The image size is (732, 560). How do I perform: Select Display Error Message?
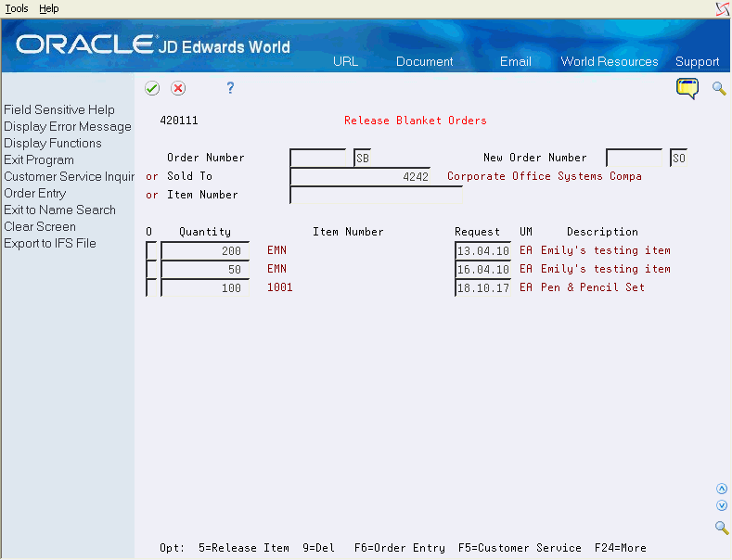tap(68, 126)
